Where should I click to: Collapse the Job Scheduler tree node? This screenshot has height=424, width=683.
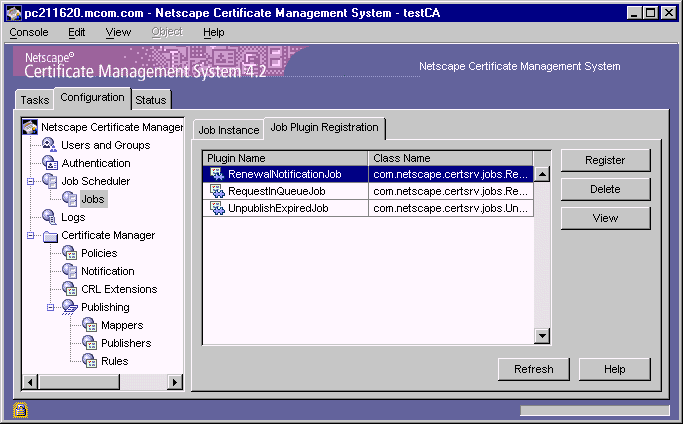pos(30,181)
